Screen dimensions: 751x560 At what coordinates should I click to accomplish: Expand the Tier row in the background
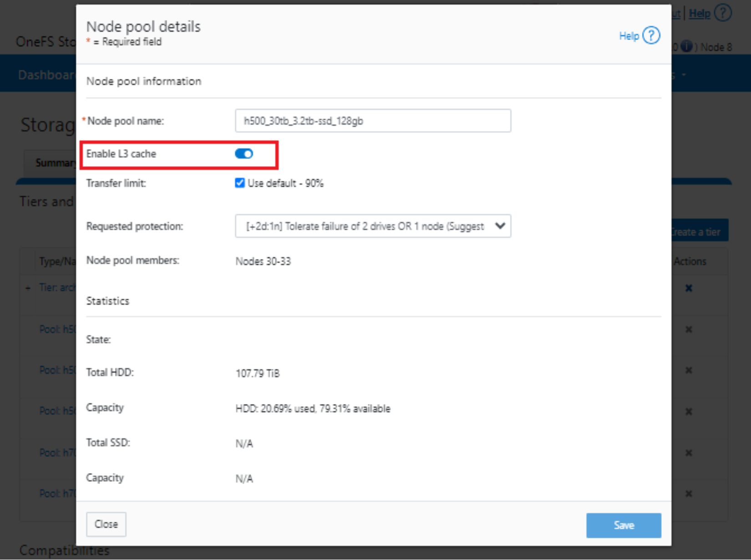pyautogui.click(x=28, y=288)
